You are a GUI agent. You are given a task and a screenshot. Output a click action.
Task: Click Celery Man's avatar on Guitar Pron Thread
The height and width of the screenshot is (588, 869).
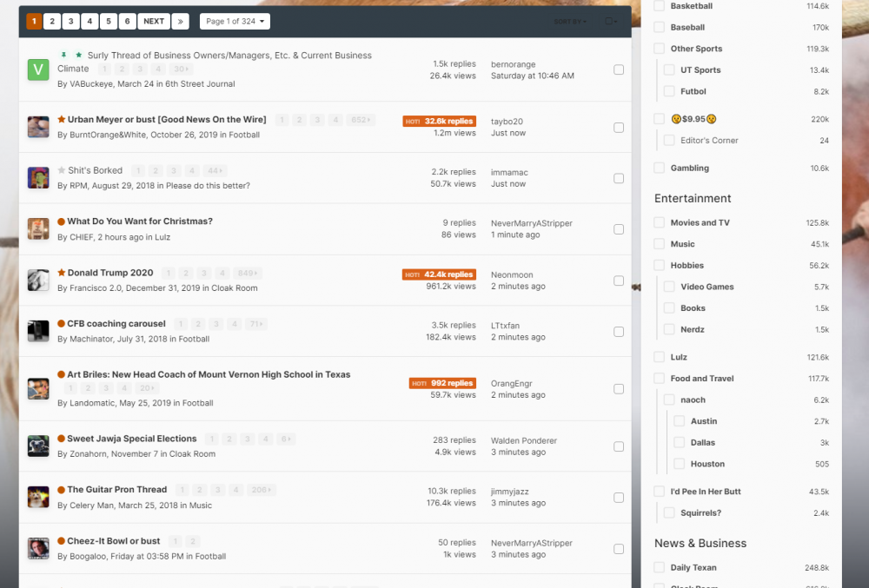[x=38, y=497]
